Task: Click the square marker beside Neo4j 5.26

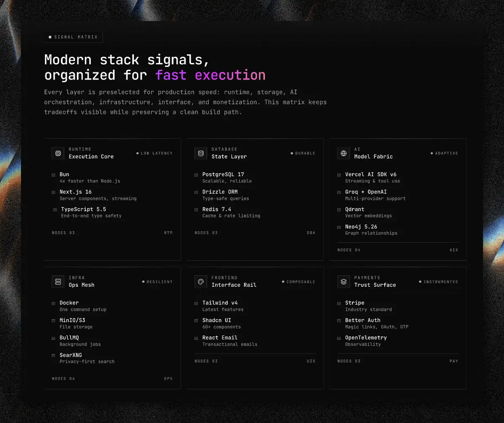Action: [x=339, y=227]
